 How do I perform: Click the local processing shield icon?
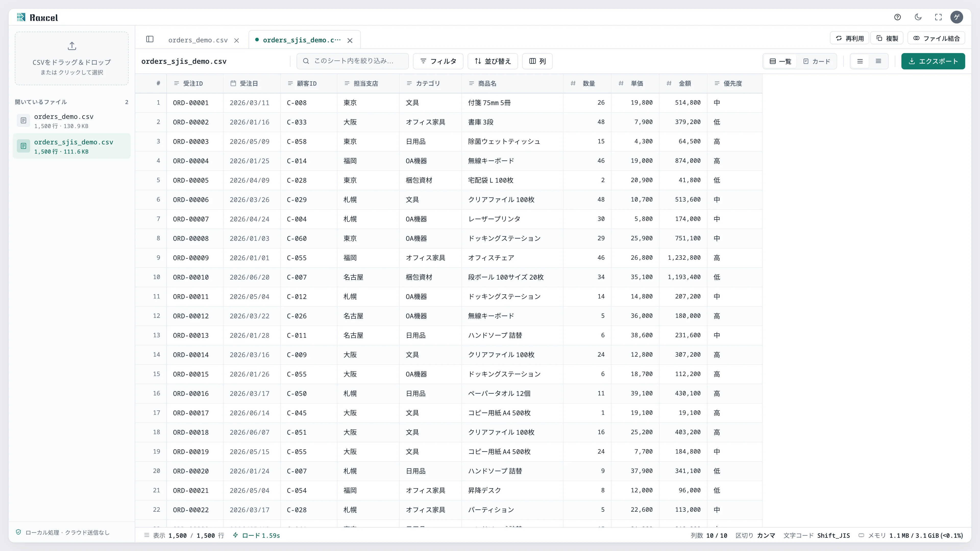point(18,532)
